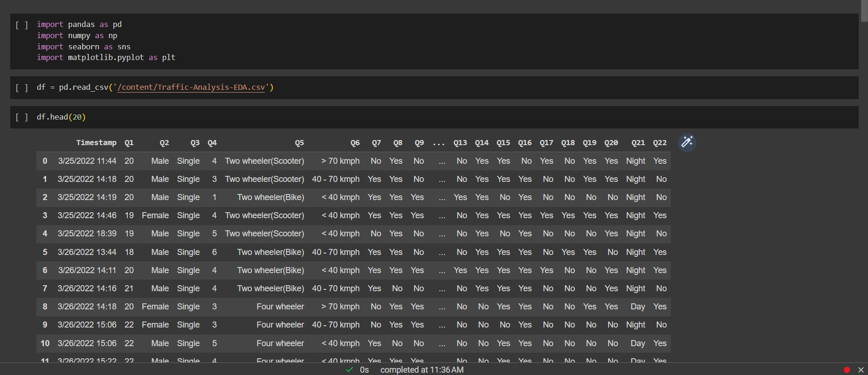Open the Traffic-Analysis-EDA.csv file path link
Screen dimensions: 868x375
(191, 87)
